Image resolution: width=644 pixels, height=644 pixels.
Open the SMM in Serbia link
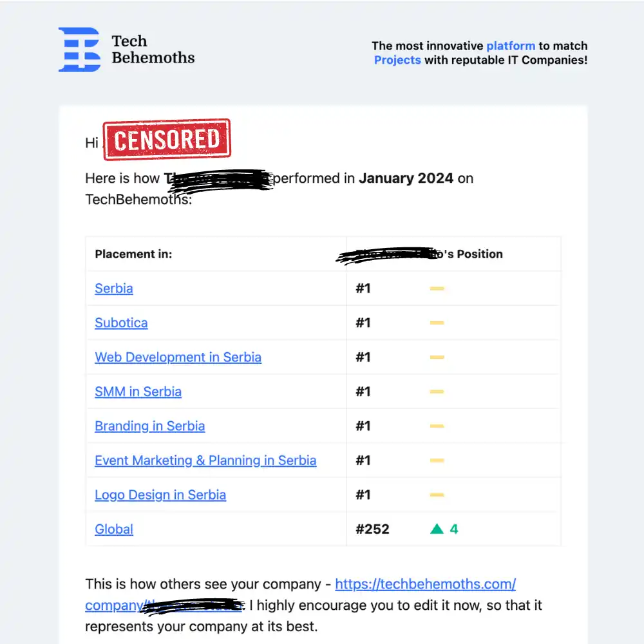138,392
